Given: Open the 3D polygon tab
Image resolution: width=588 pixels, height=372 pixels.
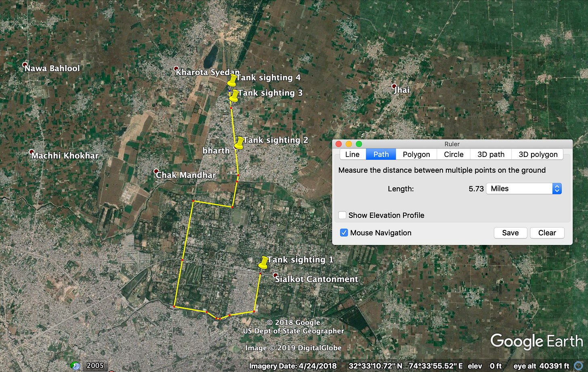Looking at the screenshot, I should pyautogui.click(x=538, y=154).
